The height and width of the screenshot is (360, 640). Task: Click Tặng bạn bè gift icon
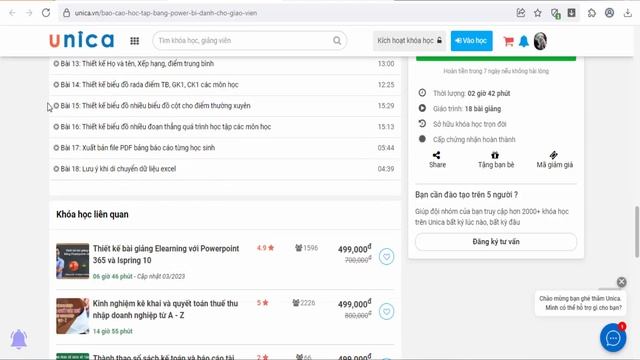(x=495, y=155)
